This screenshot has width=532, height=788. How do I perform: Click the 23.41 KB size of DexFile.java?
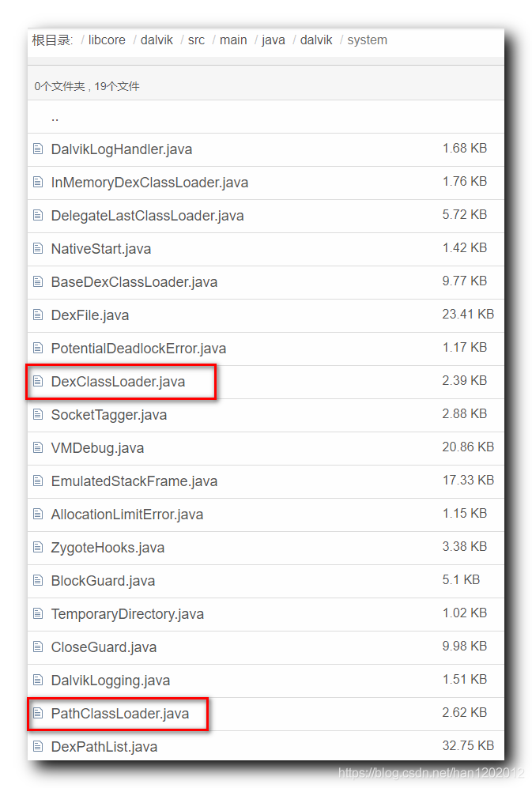pos(468,314)
